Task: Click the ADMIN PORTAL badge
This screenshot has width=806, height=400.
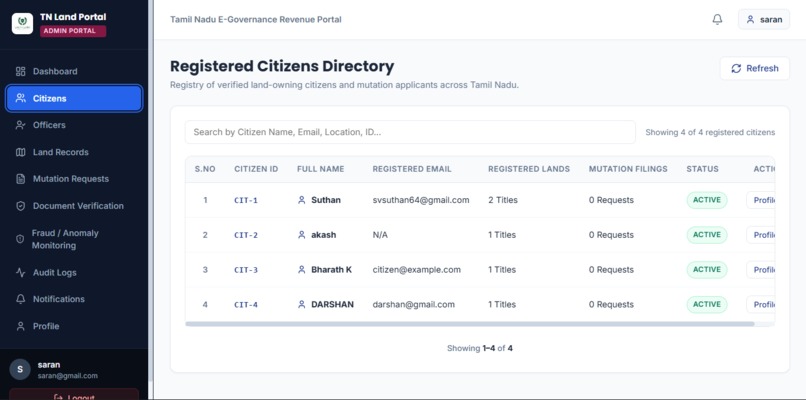Action: pos(73,31)
